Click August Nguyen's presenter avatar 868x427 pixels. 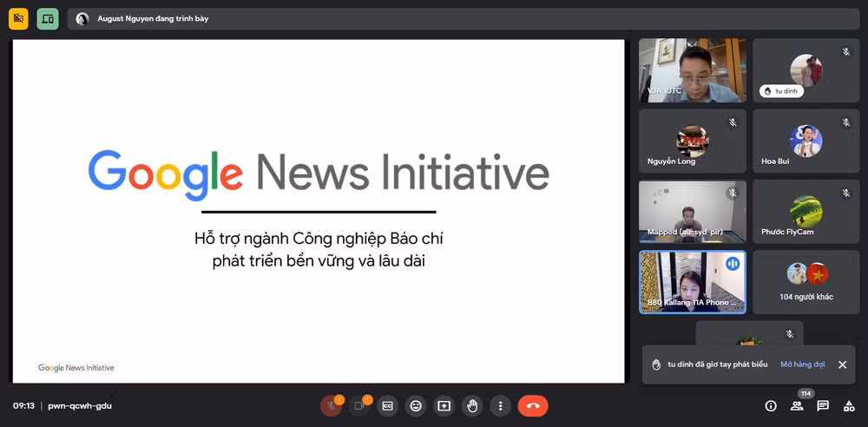pyautogui.click(x=82, y=19)
